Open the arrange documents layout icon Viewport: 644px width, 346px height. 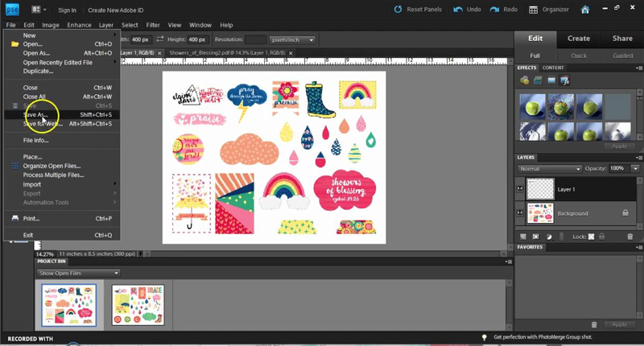[39, 10]
